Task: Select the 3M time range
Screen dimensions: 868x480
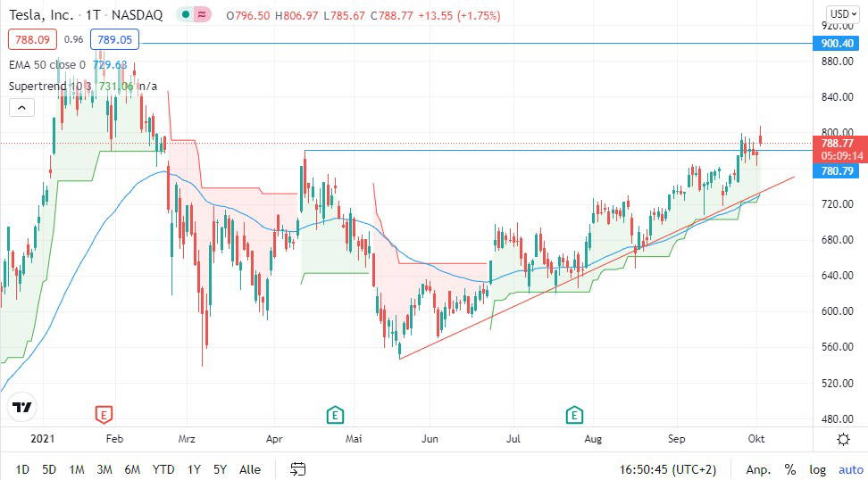Action: point(104,469)
